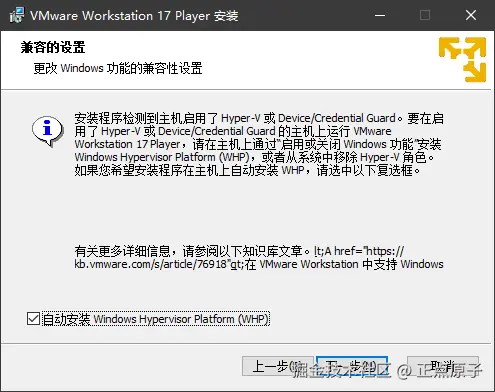Open the kb.vmware.com/s/article/76918 link text
Screen dimensions: 495x392
point(150,264)
